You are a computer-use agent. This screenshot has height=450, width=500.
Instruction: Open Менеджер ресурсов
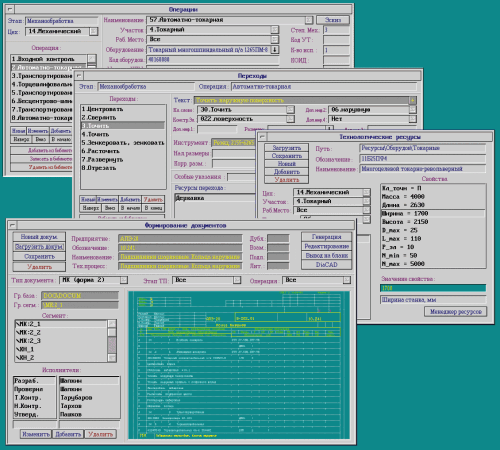coord(456,312)
